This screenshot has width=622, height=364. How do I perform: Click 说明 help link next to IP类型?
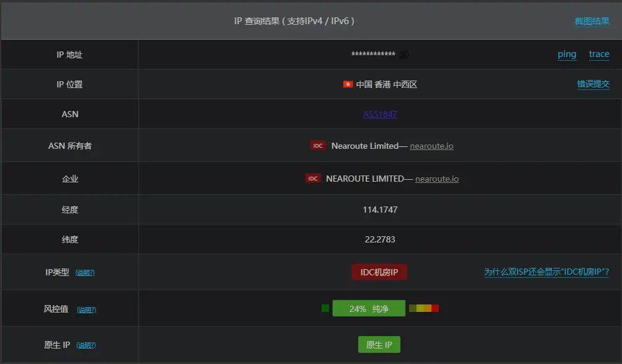pos(85,272)
